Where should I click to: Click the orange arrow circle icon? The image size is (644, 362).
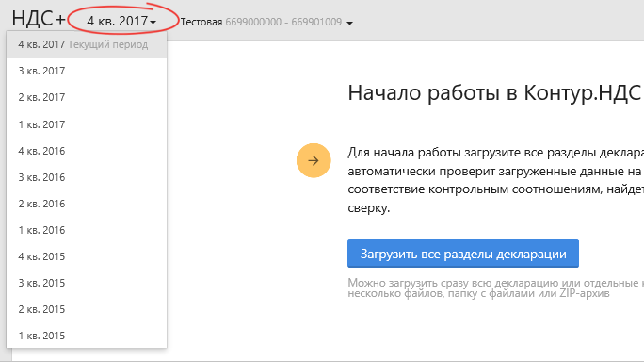(314, 160)
